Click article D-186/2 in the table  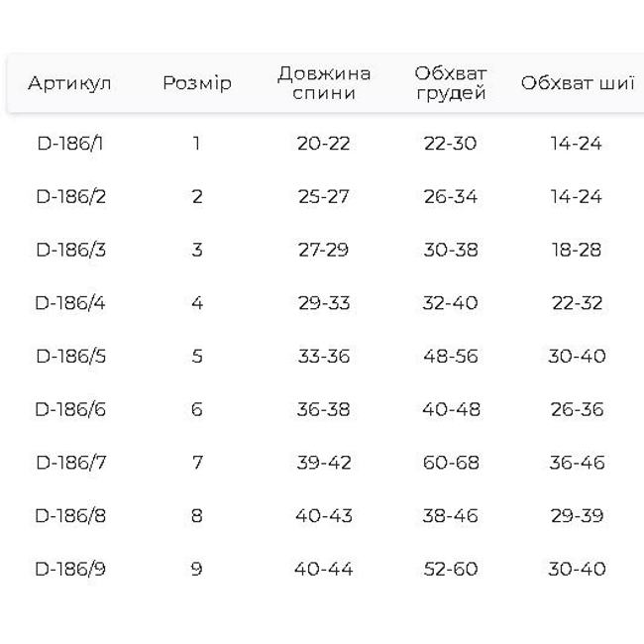pos(70,196)
